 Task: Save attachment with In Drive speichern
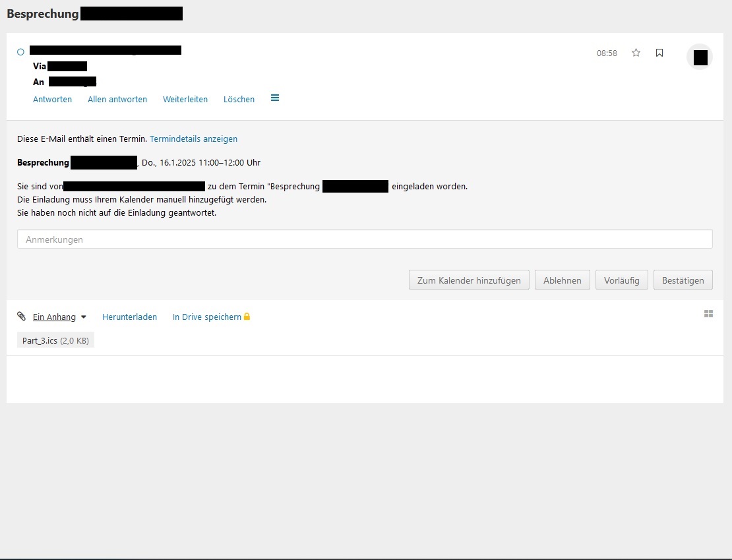(207, 317)
